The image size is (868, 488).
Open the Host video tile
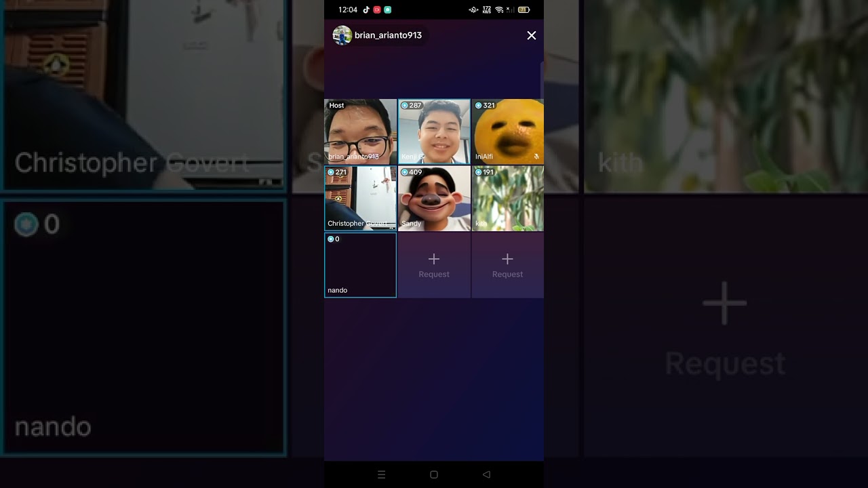click(x=360, y=131)
